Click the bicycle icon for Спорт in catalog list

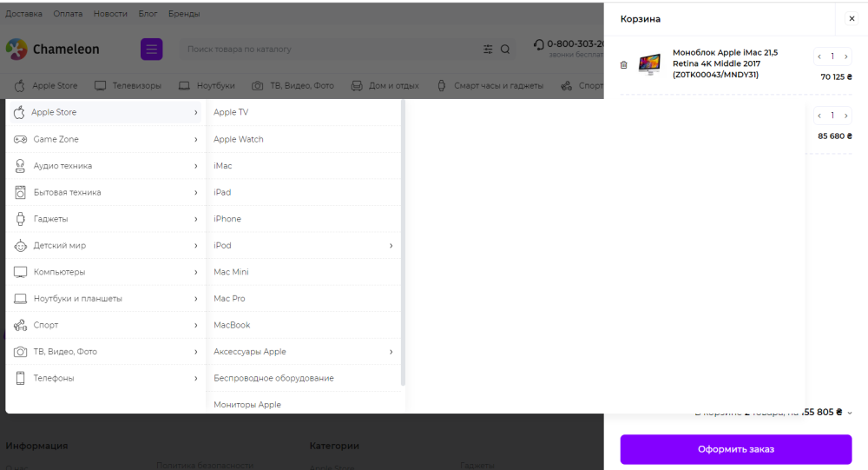[x=21, y=325]
